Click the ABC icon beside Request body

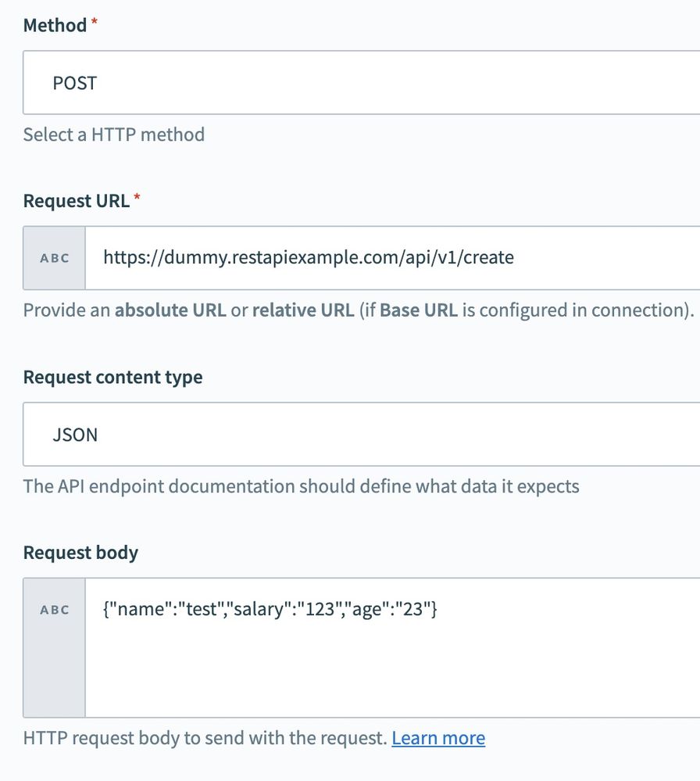click(54, 610)
